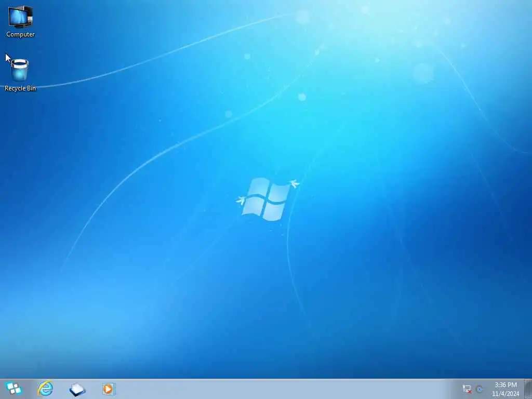Select the Recycle Bin desktop icon
The image size is (532, 399).
point(20,75)
